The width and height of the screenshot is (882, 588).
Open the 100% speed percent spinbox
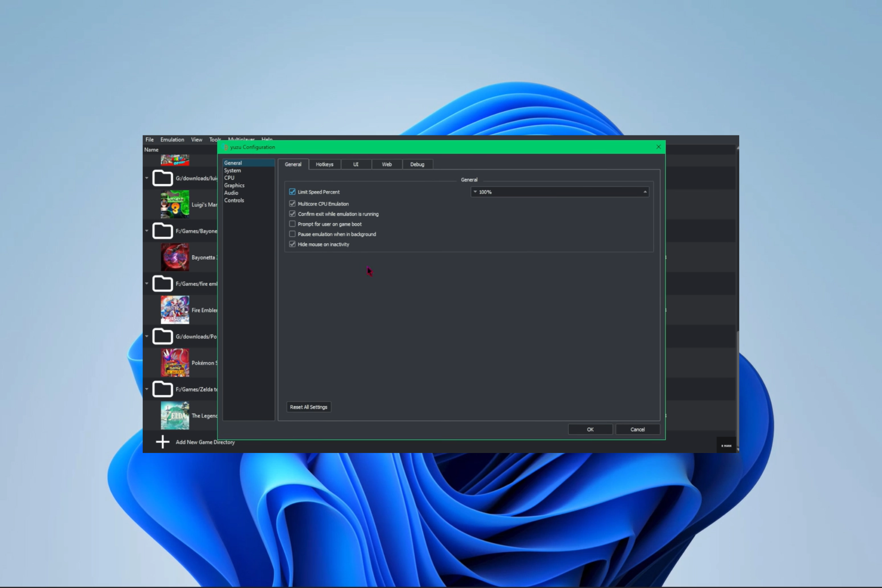[x=560, y=192]
